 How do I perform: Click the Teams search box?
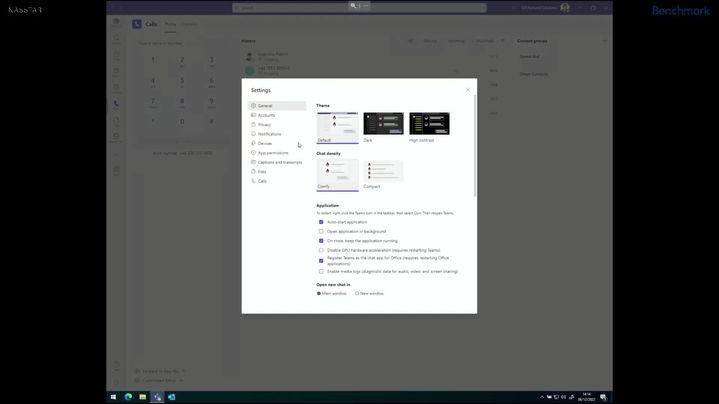[359, 8]
